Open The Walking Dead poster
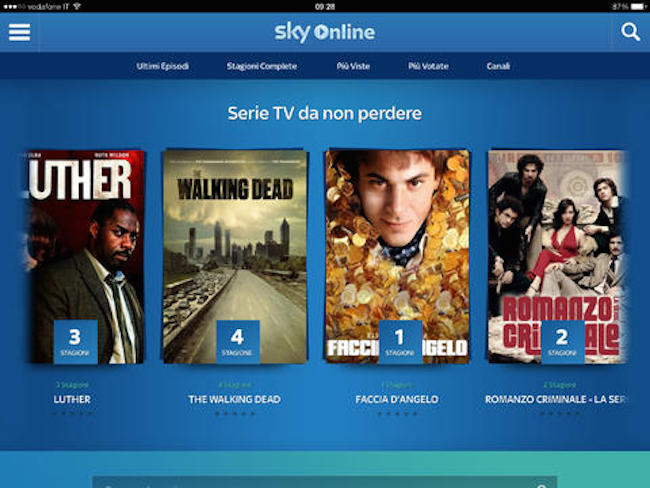 pyautogui.click(x=235, y=257)
